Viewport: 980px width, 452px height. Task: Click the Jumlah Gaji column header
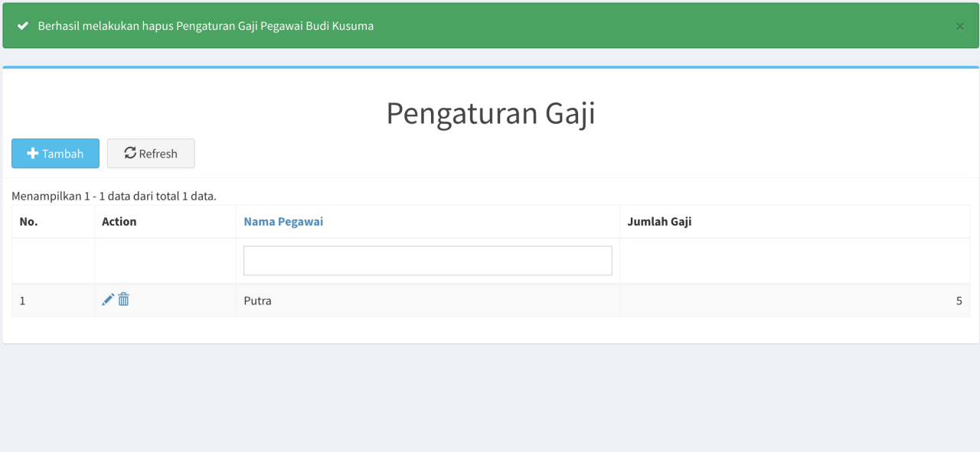coord(659,222)
